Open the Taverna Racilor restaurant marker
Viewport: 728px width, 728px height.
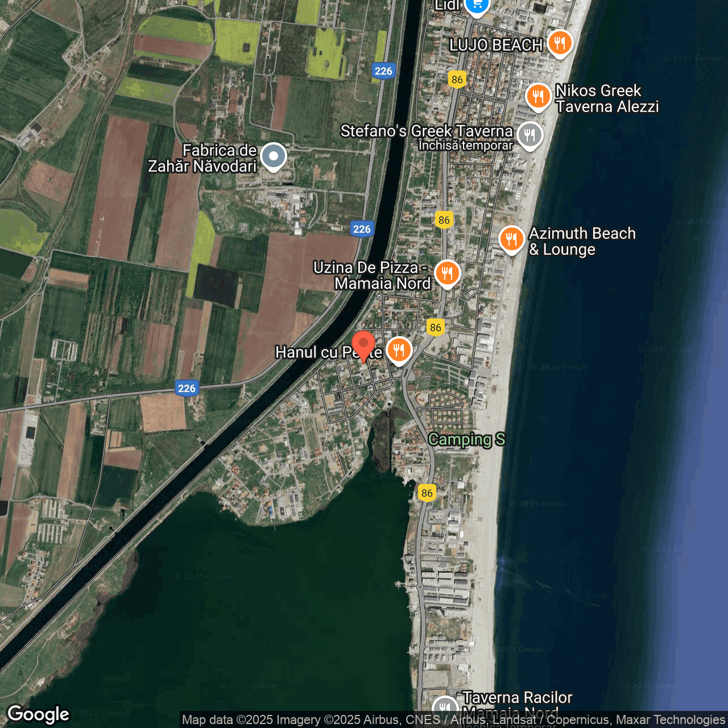[445, 708]
